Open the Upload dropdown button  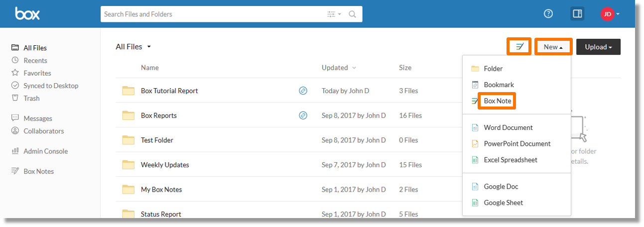(x=598, y=47)
